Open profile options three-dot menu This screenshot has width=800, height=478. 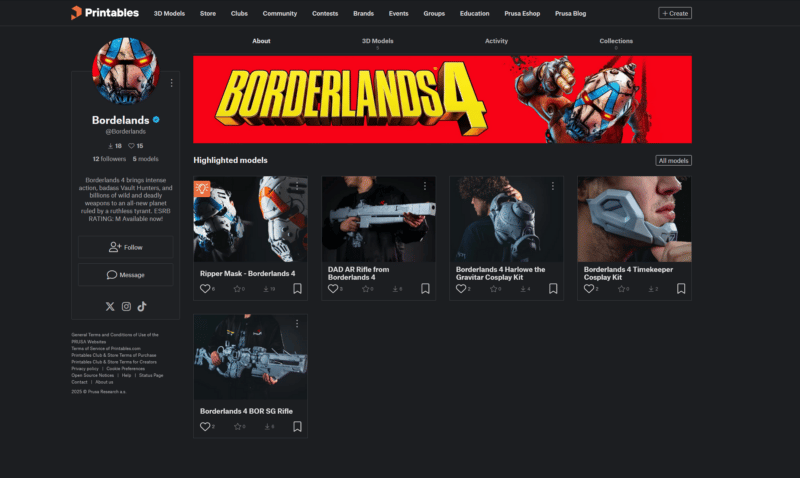(x=171, y=83)
